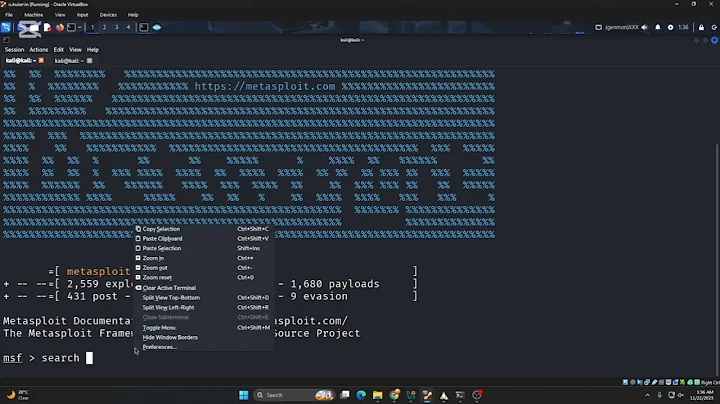Viewport: 720px width, 404px height.
Task: Open terminal Edit menu
Action: pos(58,50)
